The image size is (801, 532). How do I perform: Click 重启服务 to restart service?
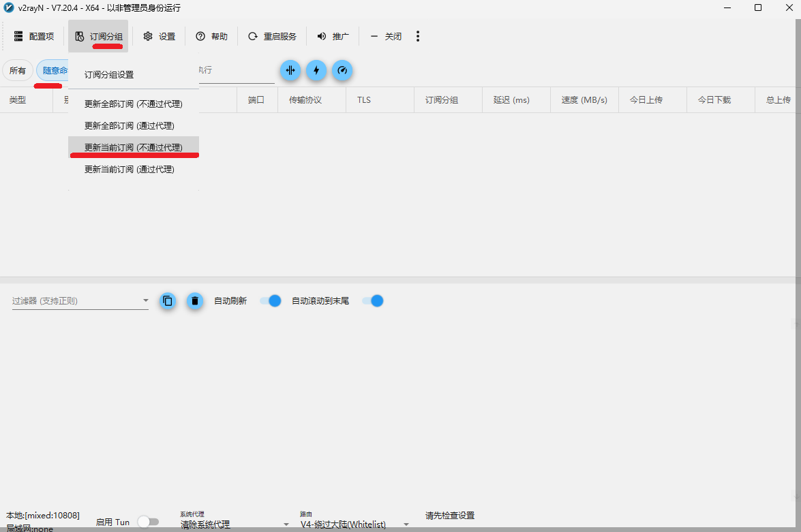[272, 36]
